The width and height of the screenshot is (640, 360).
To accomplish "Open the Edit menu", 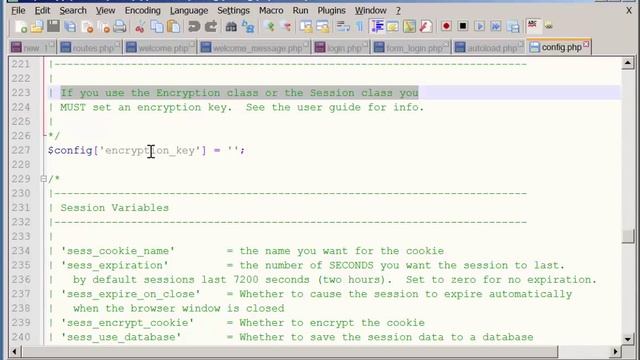I will [42, 10].
